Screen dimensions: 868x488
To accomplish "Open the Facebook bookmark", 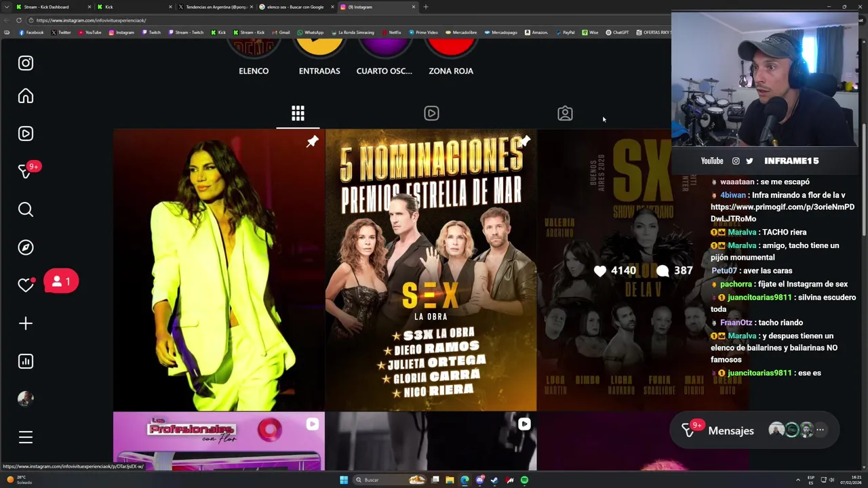I will coord(31,33).
